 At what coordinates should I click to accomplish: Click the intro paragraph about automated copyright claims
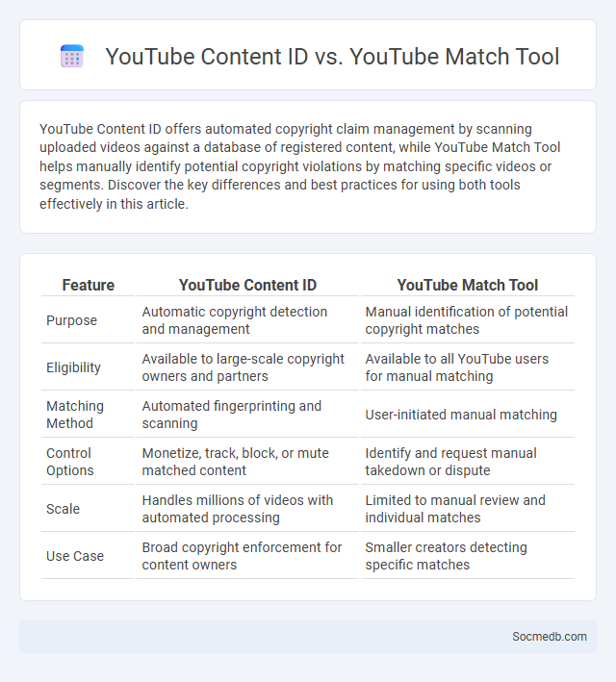[300, 166]
